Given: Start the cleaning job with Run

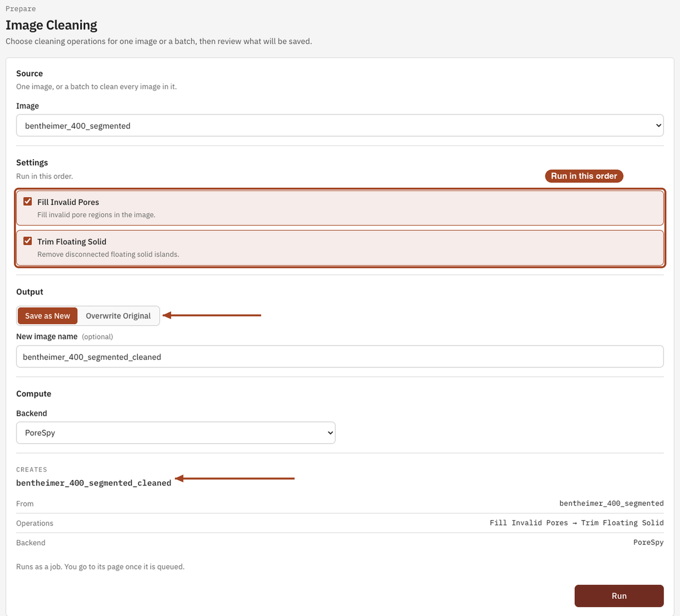Looking at the screenshot, I should pyautogui.click(x=619, y=596).
